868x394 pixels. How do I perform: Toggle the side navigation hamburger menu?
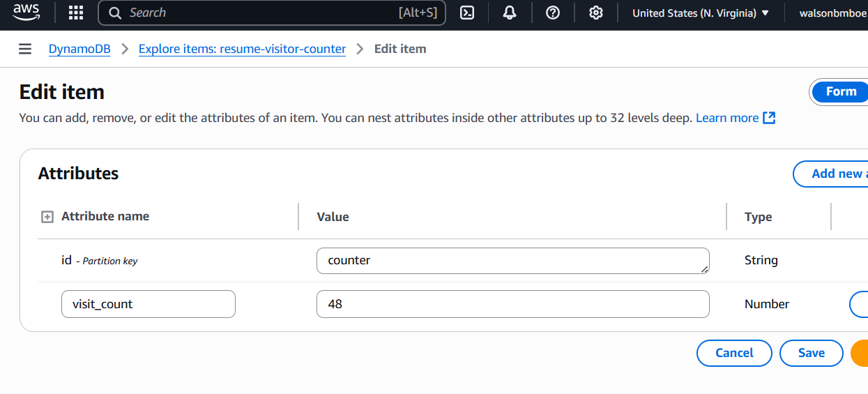(25, 49)
